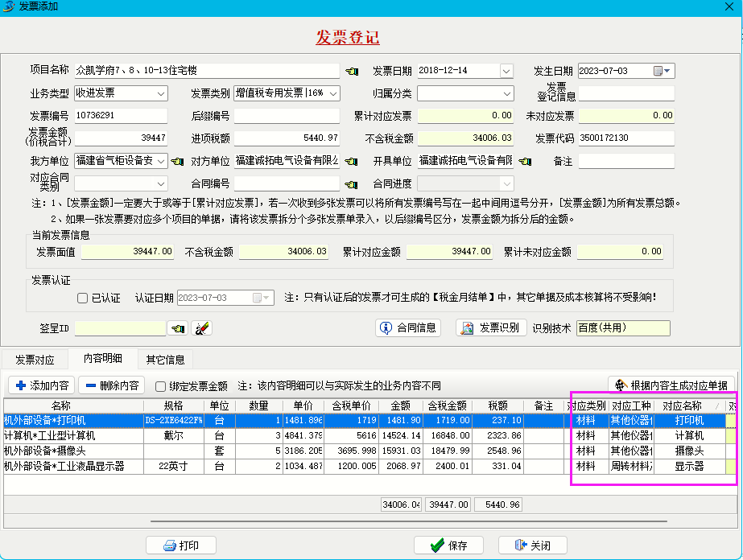This screenshot has height=560, width=743.
Task: Expand the 业务类型 dropdown
Action: [161, 93]
